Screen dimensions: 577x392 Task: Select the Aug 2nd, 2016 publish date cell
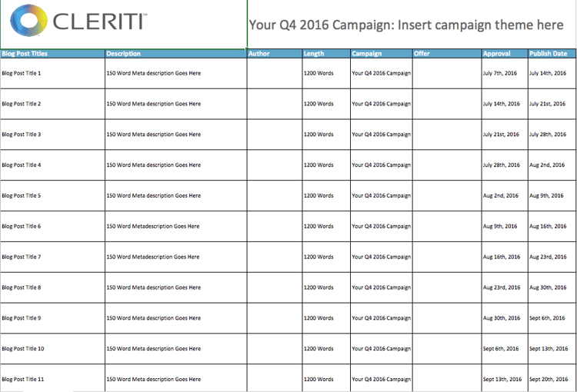point(552,164)
